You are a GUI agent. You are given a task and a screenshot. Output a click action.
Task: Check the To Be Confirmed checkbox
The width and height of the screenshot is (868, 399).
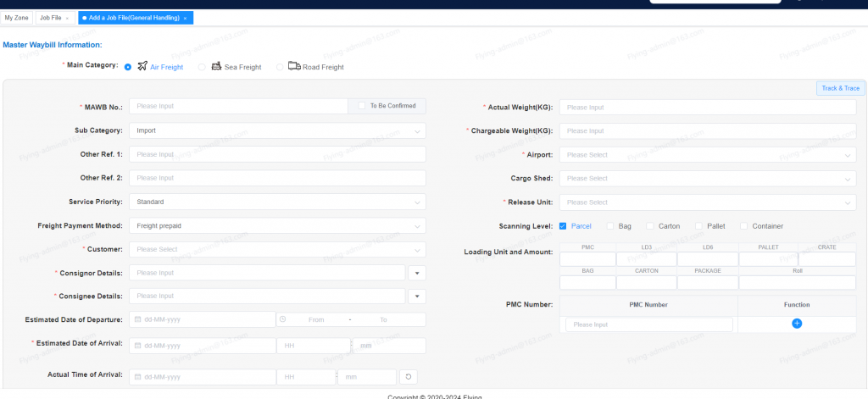[362, 106]
